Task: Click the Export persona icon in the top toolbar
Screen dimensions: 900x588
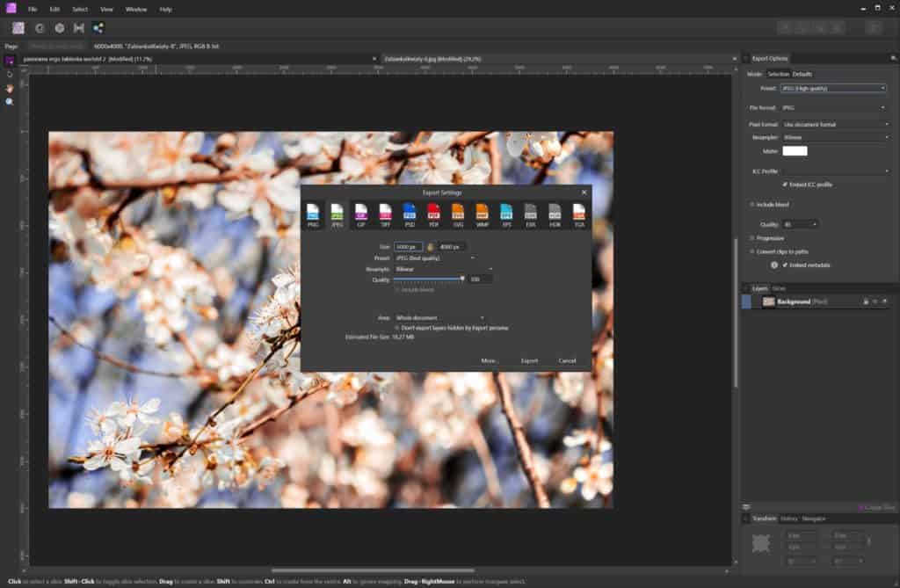Action: point(97,27)
